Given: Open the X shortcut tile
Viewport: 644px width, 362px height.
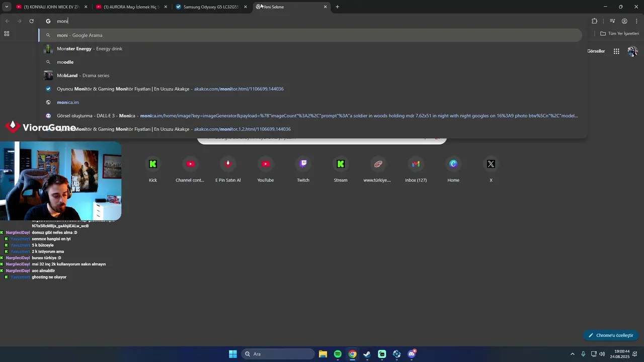Looking at the screenshot, I should click(x=491, y=170).
